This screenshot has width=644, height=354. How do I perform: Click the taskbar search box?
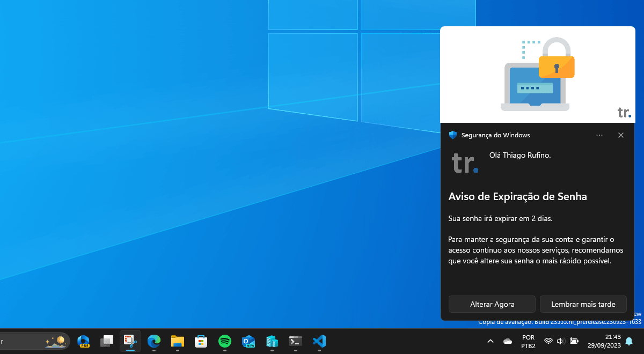click(34, 341)
